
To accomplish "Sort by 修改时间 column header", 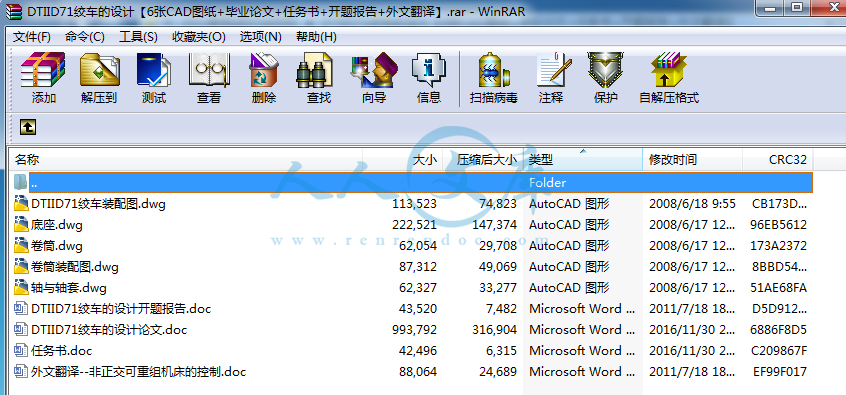I will pyautogui.click(x=693, y=160).
